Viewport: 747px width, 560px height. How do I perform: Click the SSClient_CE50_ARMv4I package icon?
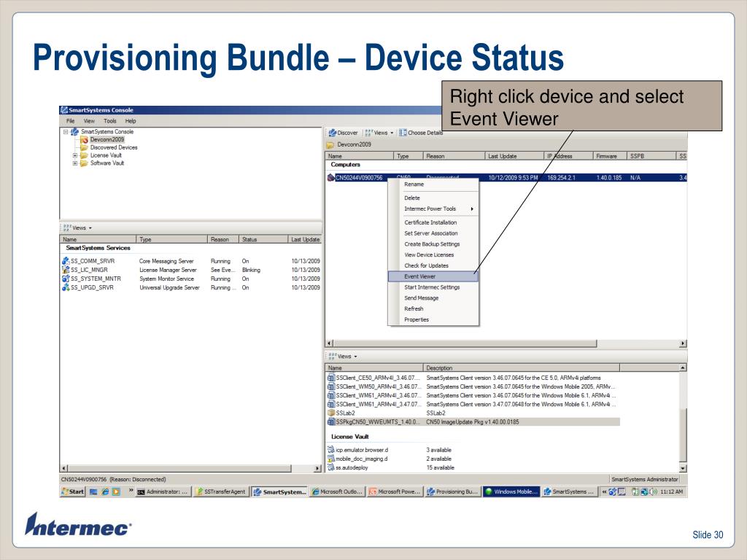pyautogui.click(x=331, y=378)
